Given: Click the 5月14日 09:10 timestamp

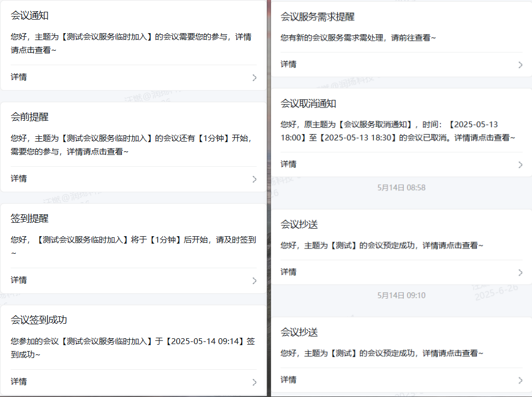Looking at the screenshot, I should click(401, 295).
